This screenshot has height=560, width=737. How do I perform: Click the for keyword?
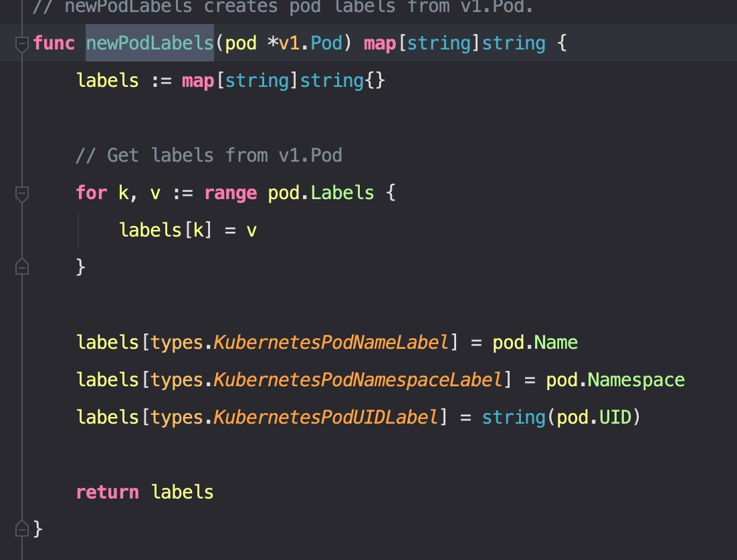(x=91, y=192)
